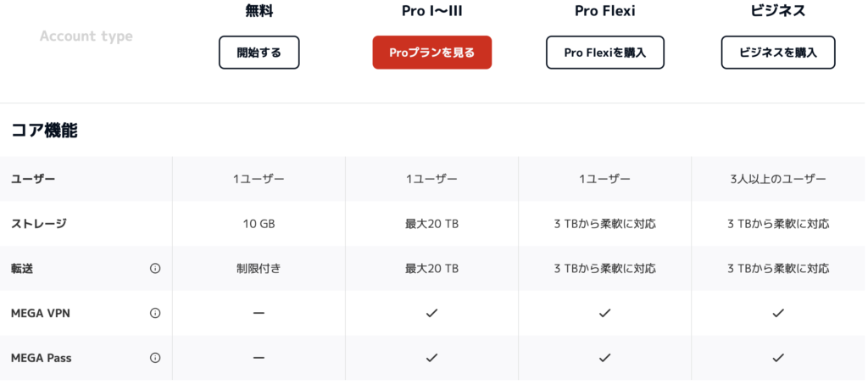Viewport: 868px width, 385px height.
Task: Click the MEGA VPN checkmark under Pro Flexi
Action: point(604,313)
